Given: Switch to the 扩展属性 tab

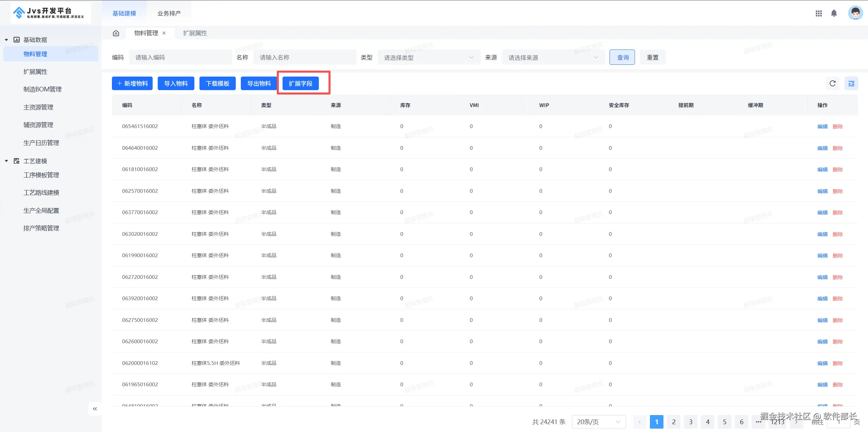Looking at the screenshot, I should pos(195,33).
